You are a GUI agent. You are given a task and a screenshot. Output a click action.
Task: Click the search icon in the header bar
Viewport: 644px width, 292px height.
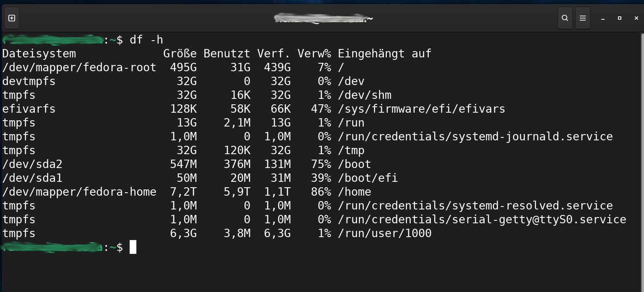pyautogui.click(x=565, y=18)
